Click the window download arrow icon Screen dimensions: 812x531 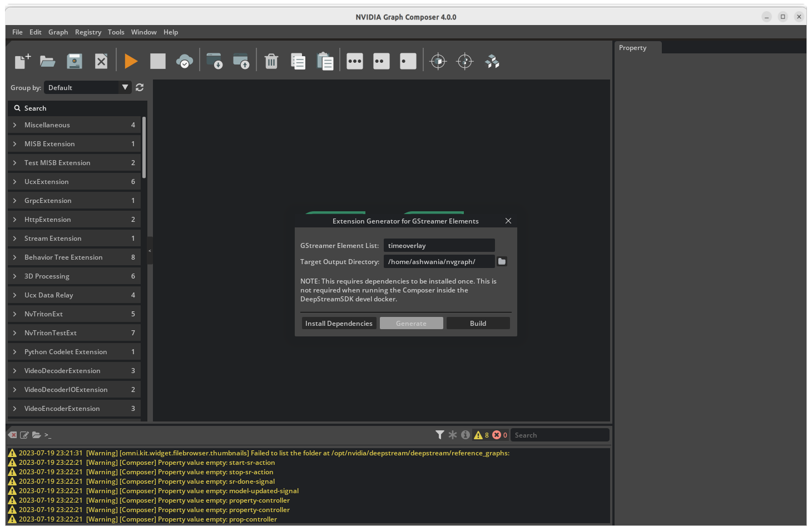click(215, 61)
